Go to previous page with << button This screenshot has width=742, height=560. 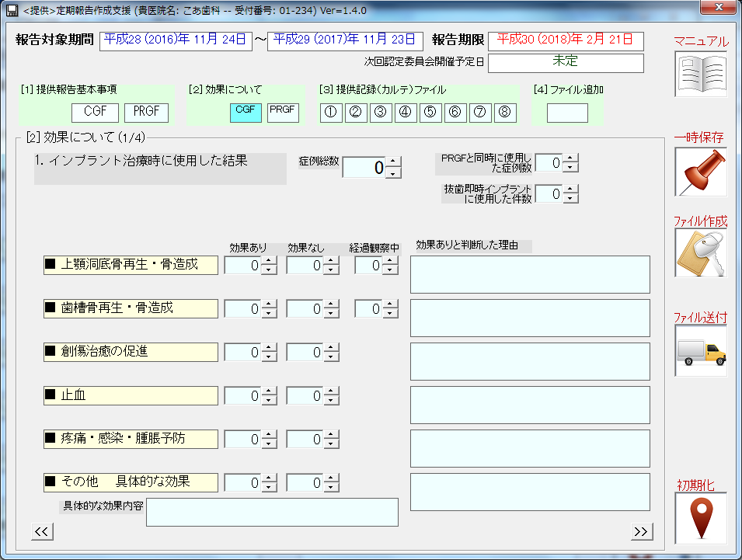[x=41, y=531]
